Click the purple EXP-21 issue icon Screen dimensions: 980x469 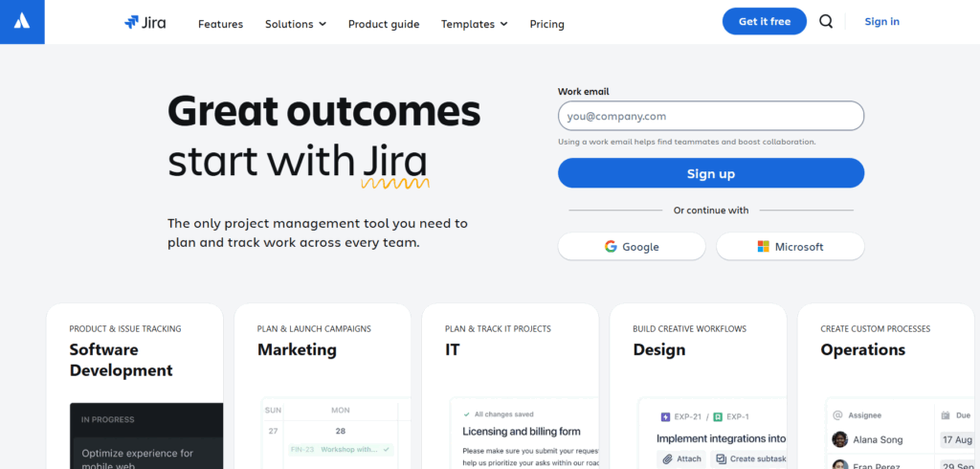click(x=665, y=417)
